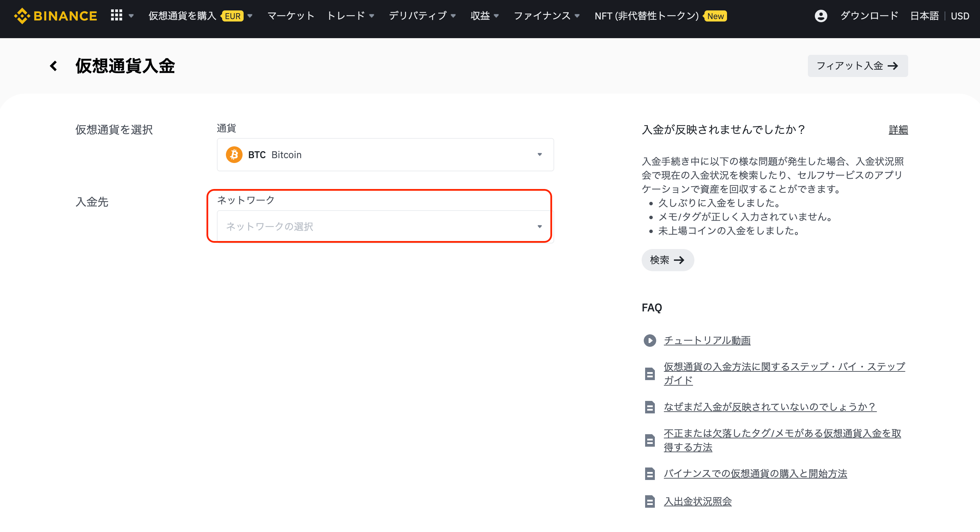
Task: Click the FAQ heading
Action: coord(652,308)
